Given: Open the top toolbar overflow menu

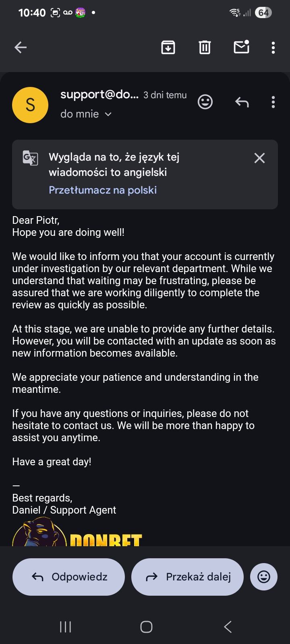Looking at the screenshot, I should (x=273, y=47).
